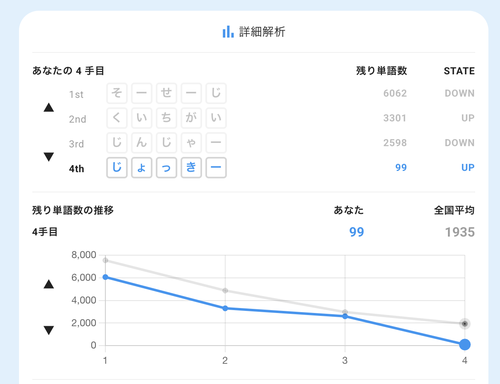Click blue UP state in 4th row
Screen dimensions: 500x384
[468, 167]
